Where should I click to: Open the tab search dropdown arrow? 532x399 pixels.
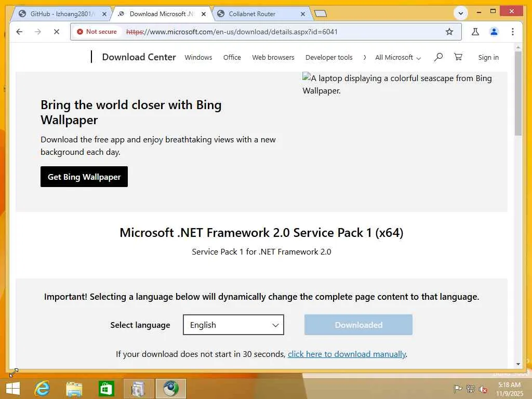(461, 14)
